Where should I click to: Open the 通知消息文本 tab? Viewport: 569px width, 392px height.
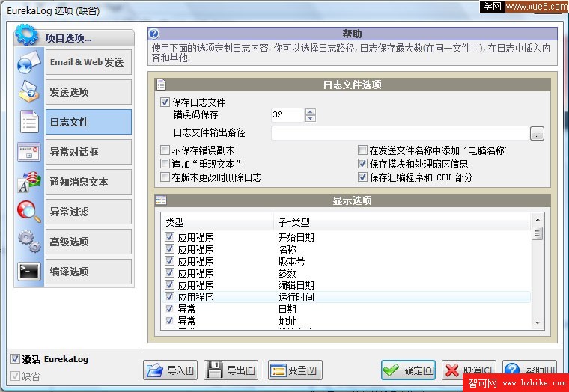88,182
